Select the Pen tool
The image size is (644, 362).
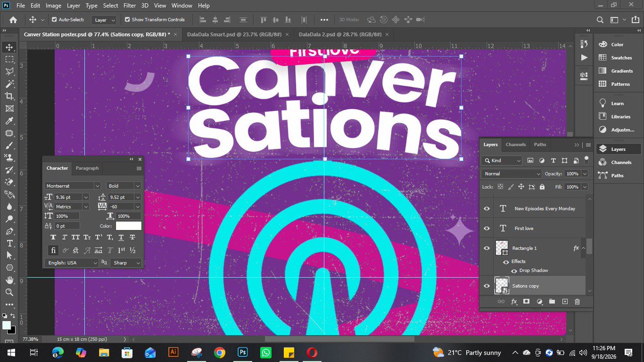[10, 231]
